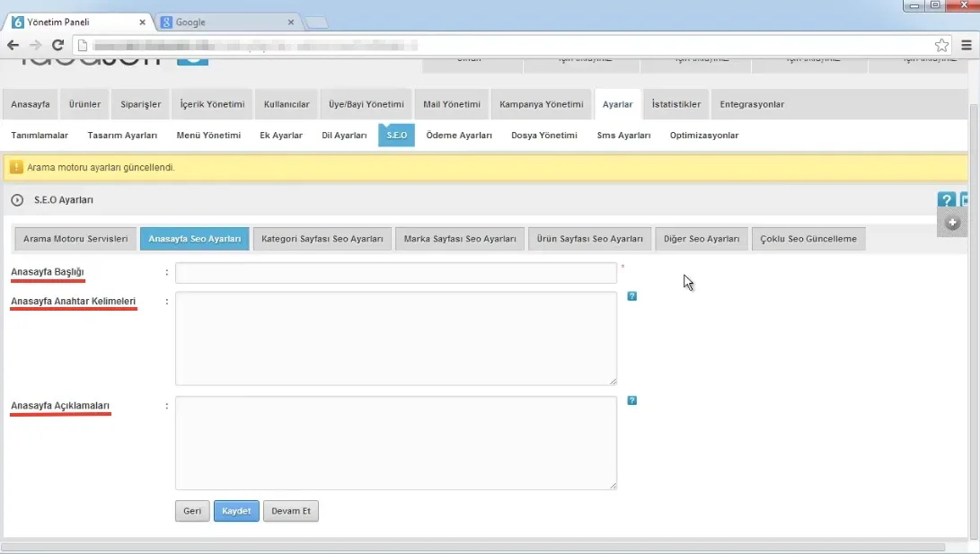Select the S.E.O submenu item
This screenshot has width=980, height=554.
(396, 135)
